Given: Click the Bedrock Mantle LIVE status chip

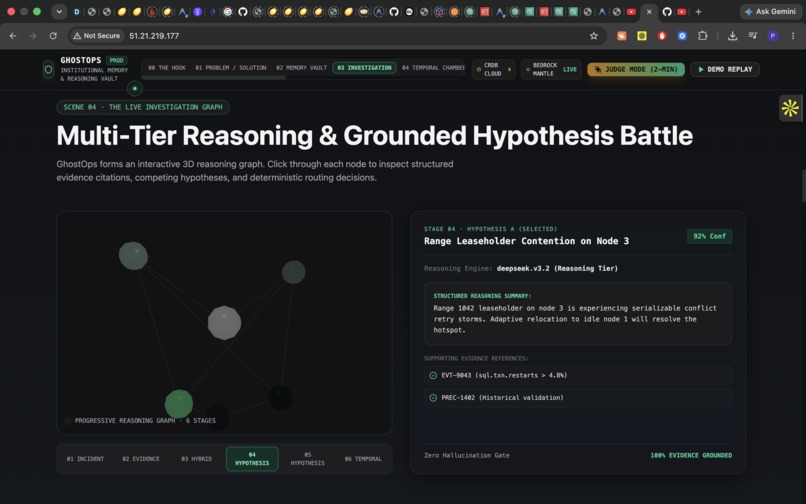Looking at the screenshot, I should click(551, 69).
